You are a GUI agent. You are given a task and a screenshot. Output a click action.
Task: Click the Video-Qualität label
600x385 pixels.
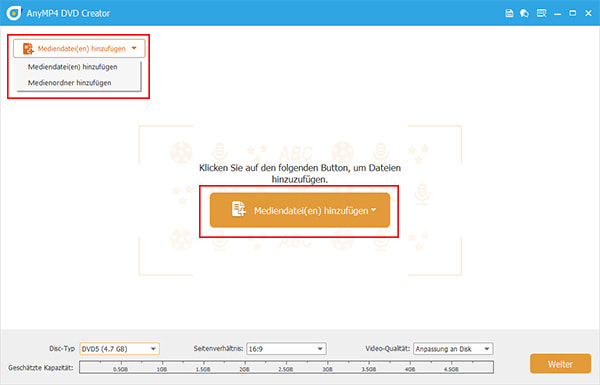[388, 349]
